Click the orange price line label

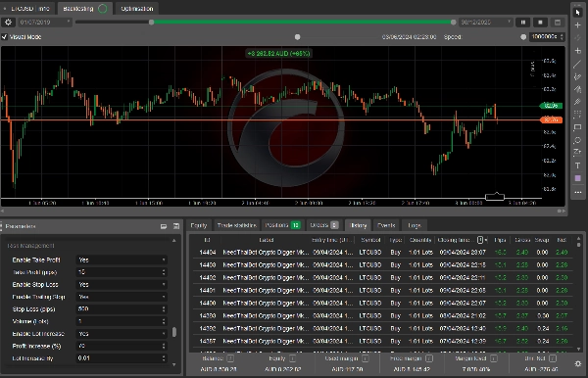[551, 119]
